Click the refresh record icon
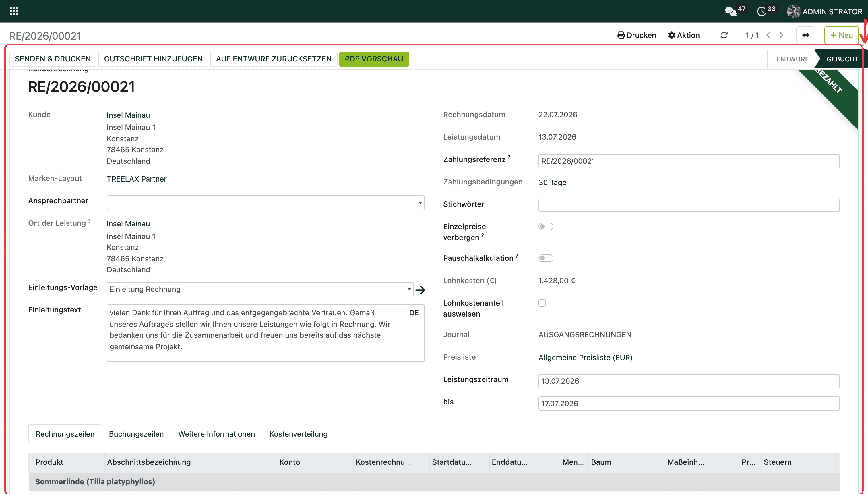This screenshot has height=494, width=868. (724, 35)
